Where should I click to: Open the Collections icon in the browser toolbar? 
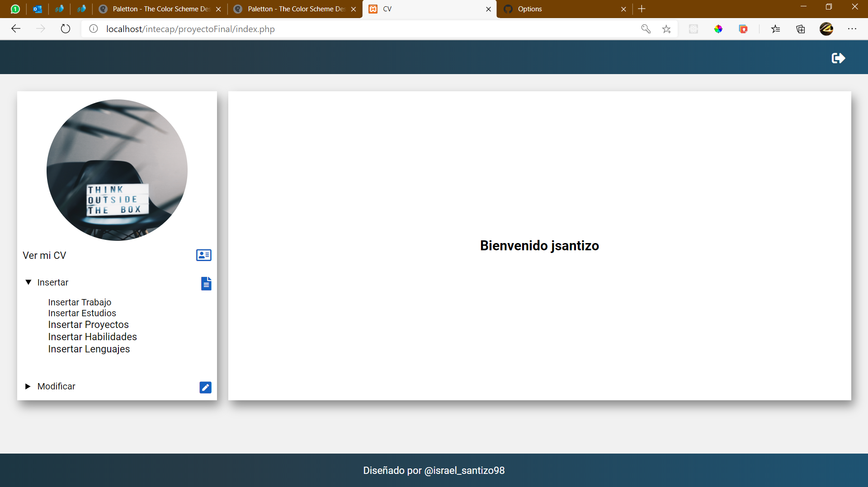(x=801, y=29)
